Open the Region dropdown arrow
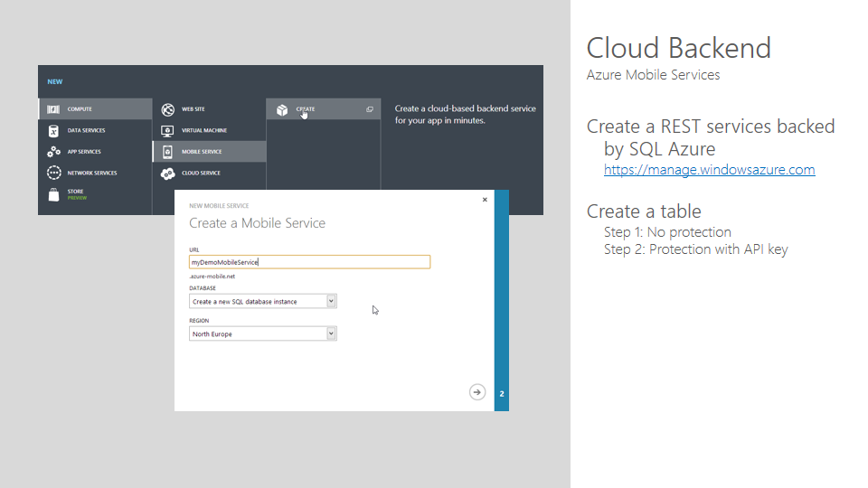Viewport: 868px width, 488px height. click(331, 333)
